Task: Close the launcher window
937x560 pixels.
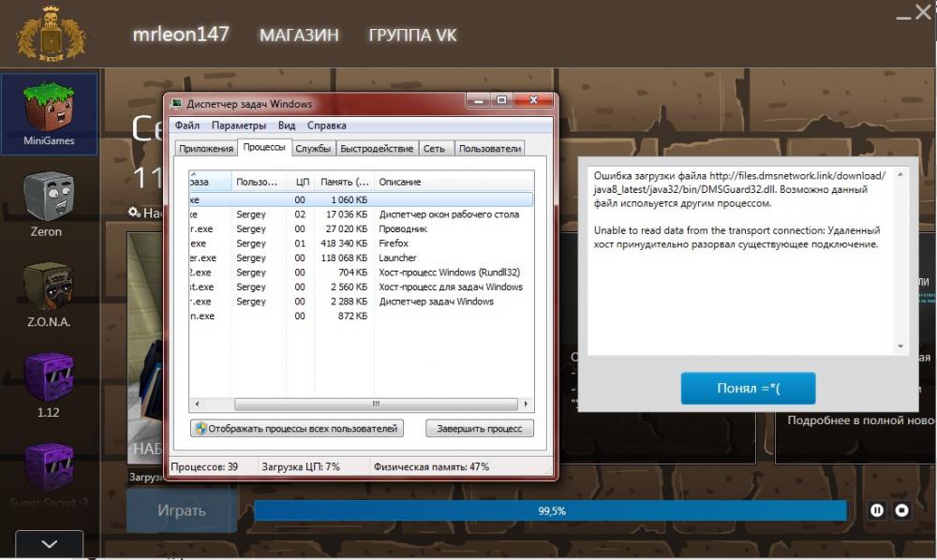Action: click(923, 11)
